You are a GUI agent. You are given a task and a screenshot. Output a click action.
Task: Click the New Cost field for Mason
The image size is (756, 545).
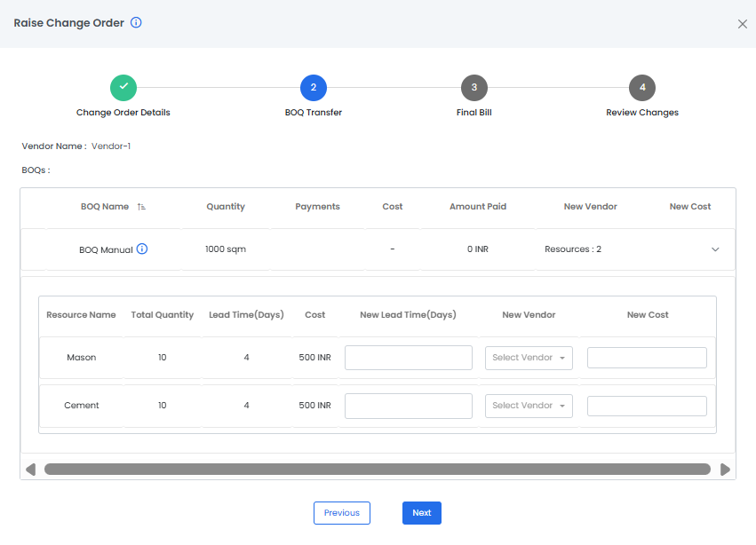[x=647, y=358]
